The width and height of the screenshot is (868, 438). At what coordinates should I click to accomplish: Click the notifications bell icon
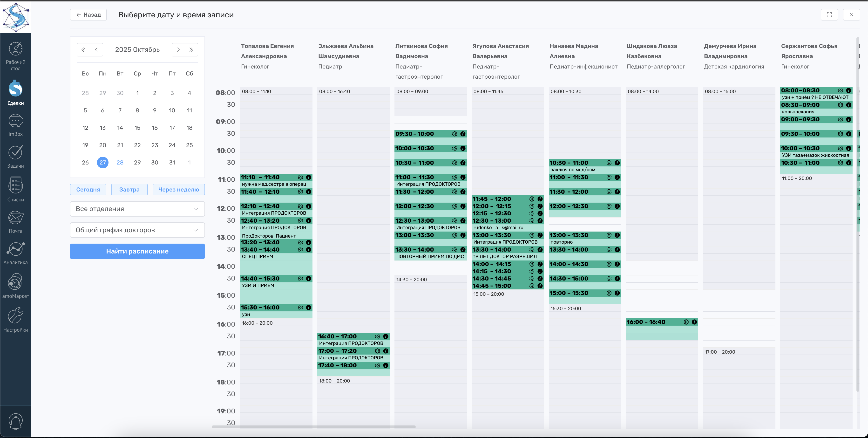[x=15, y=421]
